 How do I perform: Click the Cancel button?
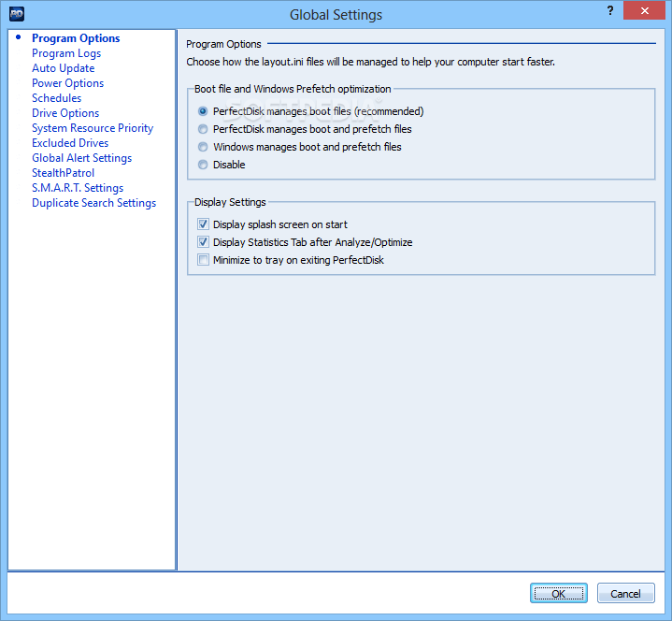point(625,593)
